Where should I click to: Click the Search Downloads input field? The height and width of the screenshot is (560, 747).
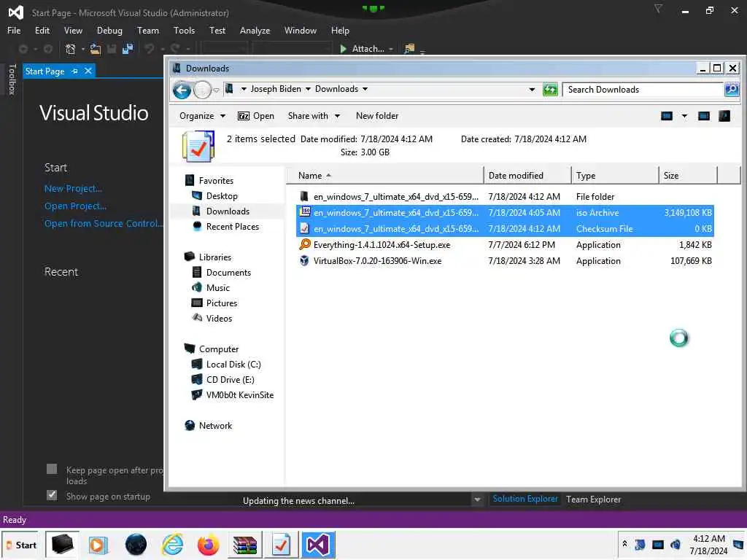(x=643, y=90)
